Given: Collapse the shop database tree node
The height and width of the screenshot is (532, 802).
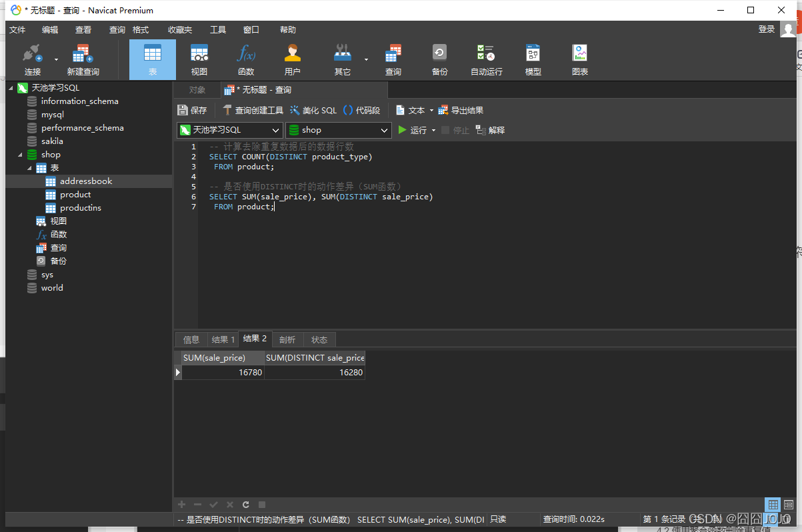Looking at the screenshot, I should pyautogui.click(x=20, y=155).
